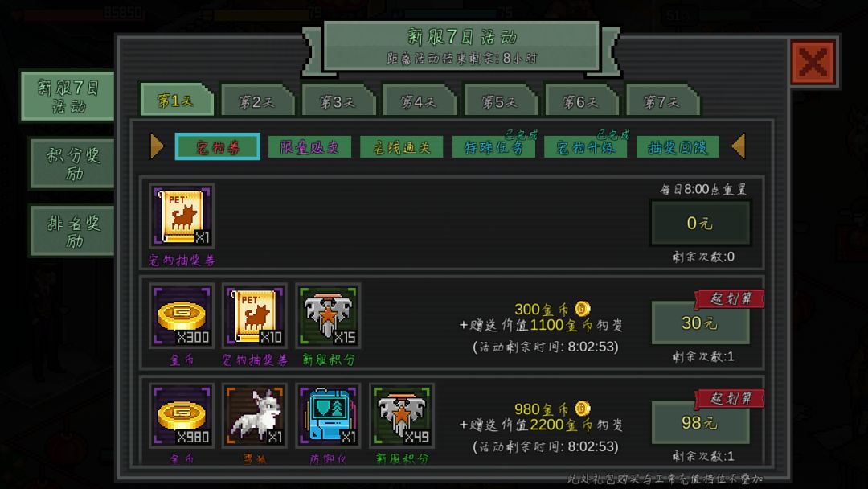Claim the 0元 free pack
This screenshot has width=868, height=489.
pyautogui.click(x=700, y=223)
